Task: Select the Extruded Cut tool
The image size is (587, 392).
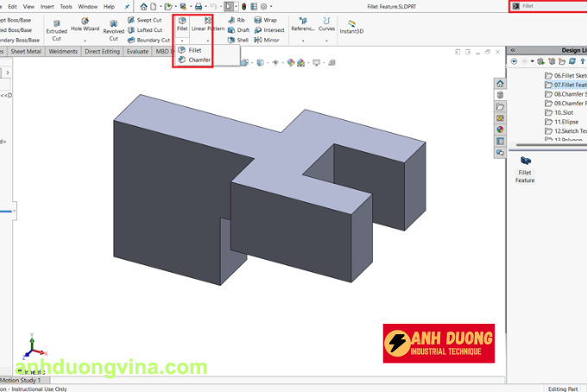Action: tap(56, 27)
